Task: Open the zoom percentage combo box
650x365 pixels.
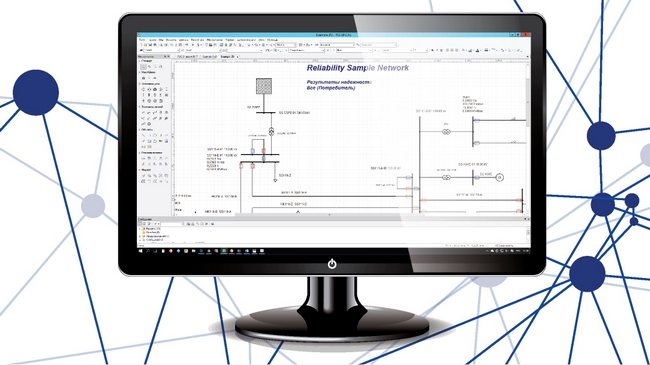Action: (x=286, y=45)
